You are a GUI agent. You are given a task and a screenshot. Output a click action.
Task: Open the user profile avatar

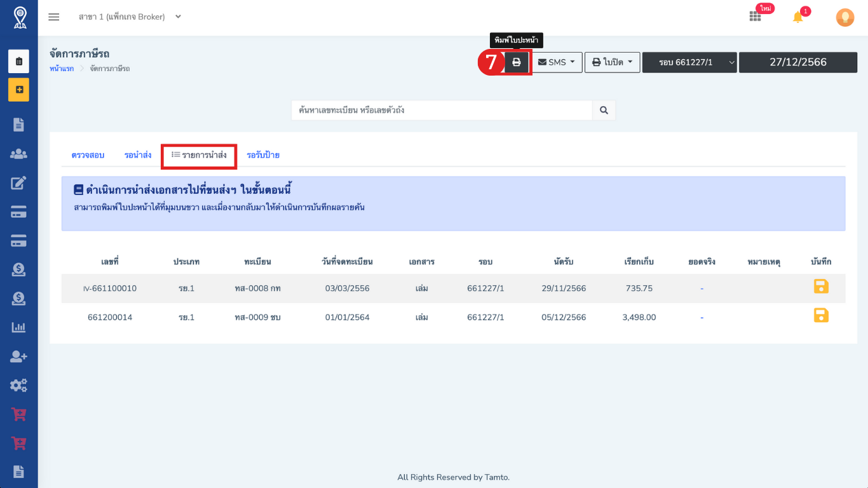(x=844, y=17)
